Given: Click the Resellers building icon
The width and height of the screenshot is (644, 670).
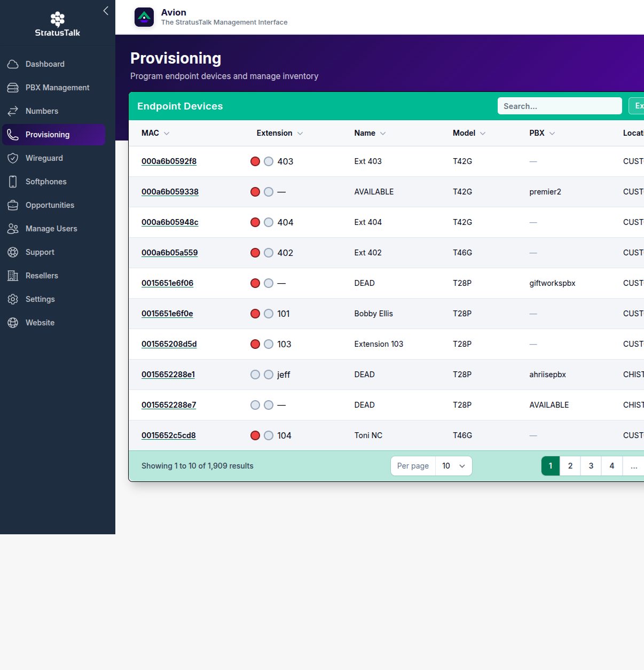Looking at the screenshot, I should [x=13, y=276].
